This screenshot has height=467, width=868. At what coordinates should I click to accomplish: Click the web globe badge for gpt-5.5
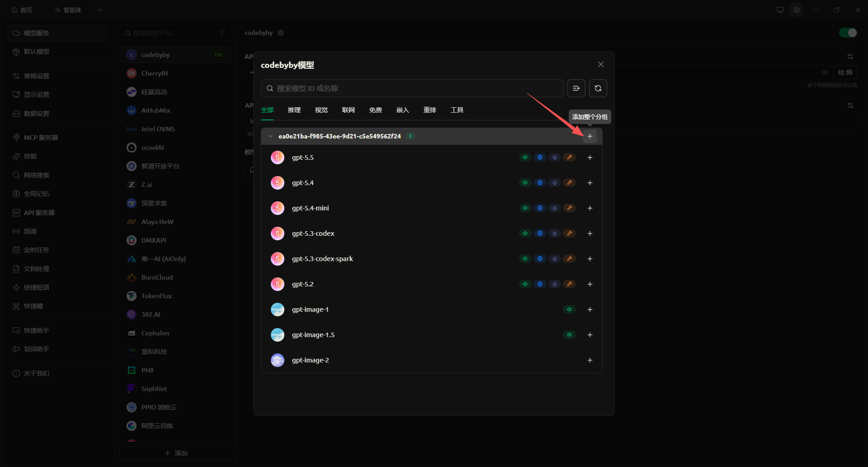pyautogui.click(x=540, y=157)
